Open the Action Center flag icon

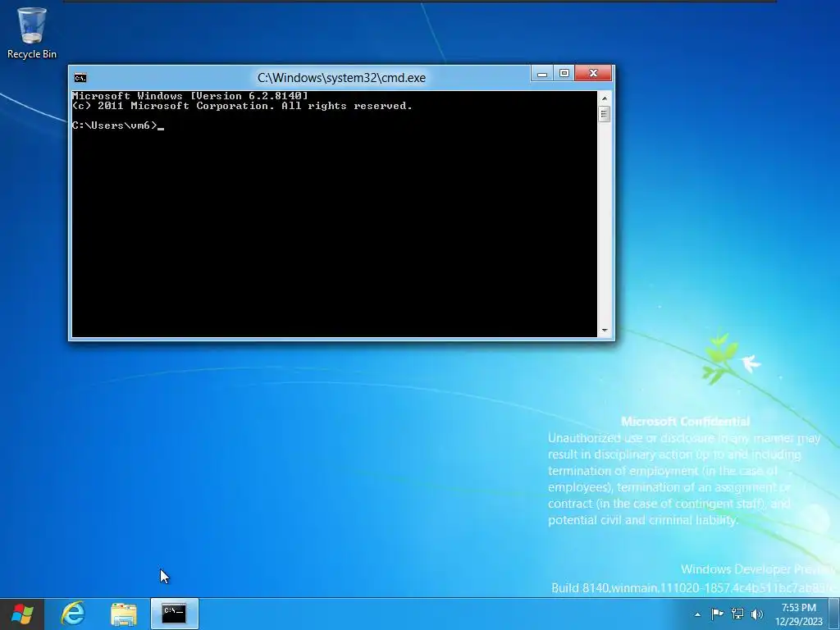coord(717,614)
